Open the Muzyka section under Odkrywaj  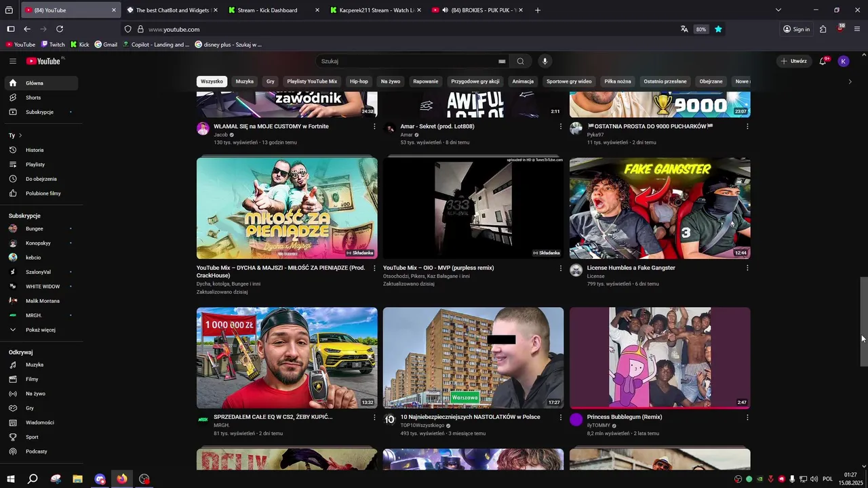(41, 365)
